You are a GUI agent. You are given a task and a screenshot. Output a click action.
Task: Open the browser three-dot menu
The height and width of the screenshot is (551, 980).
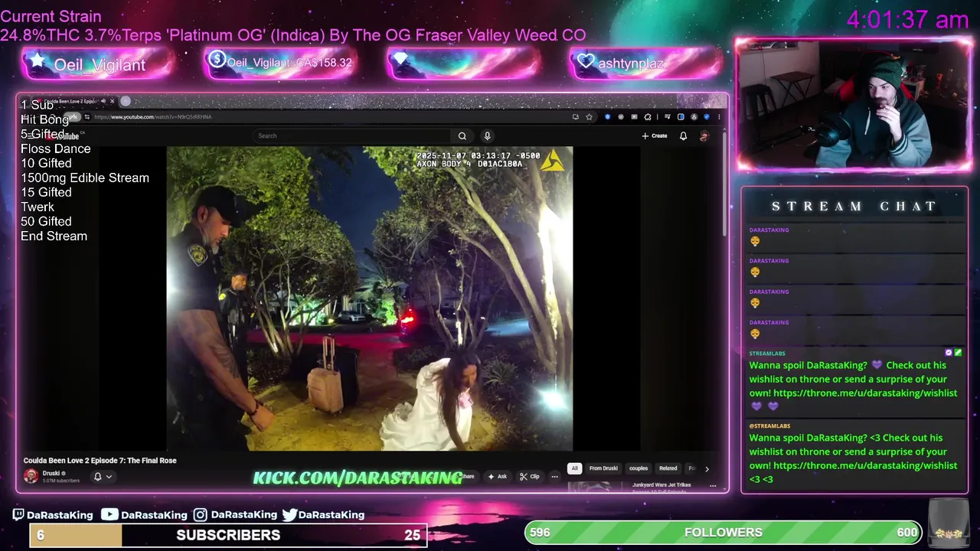pyautogui.click(x=719, y=117)
